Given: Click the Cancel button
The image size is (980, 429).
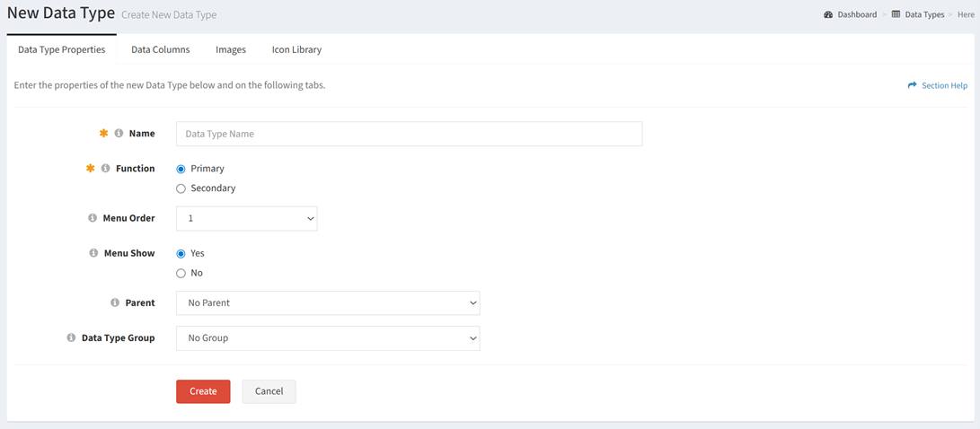Looking at the screenshot, I should coord(269,391).
